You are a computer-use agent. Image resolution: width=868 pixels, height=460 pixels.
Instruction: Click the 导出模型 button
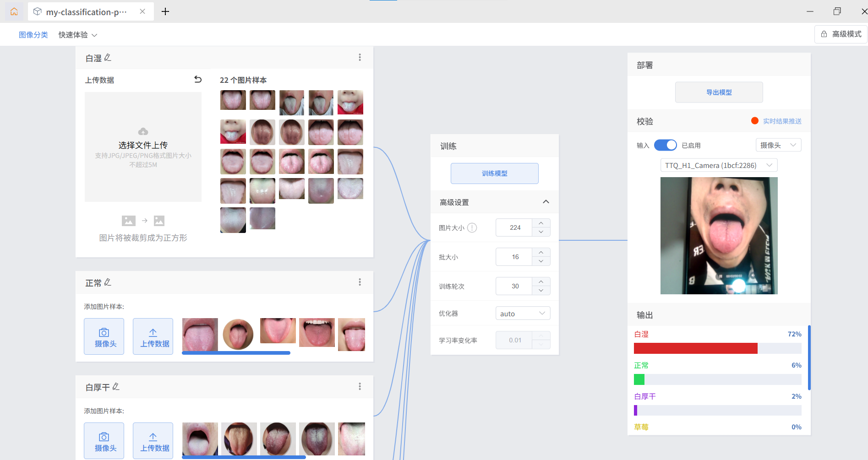coord(719,92)
